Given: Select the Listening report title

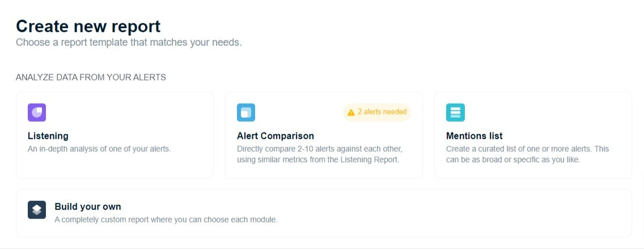Looking at the screenshot, I should pos(48,136).
